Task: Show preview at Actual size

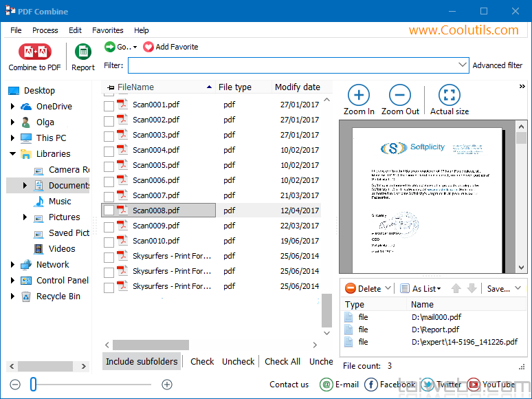Action: (x=449, y=95)
